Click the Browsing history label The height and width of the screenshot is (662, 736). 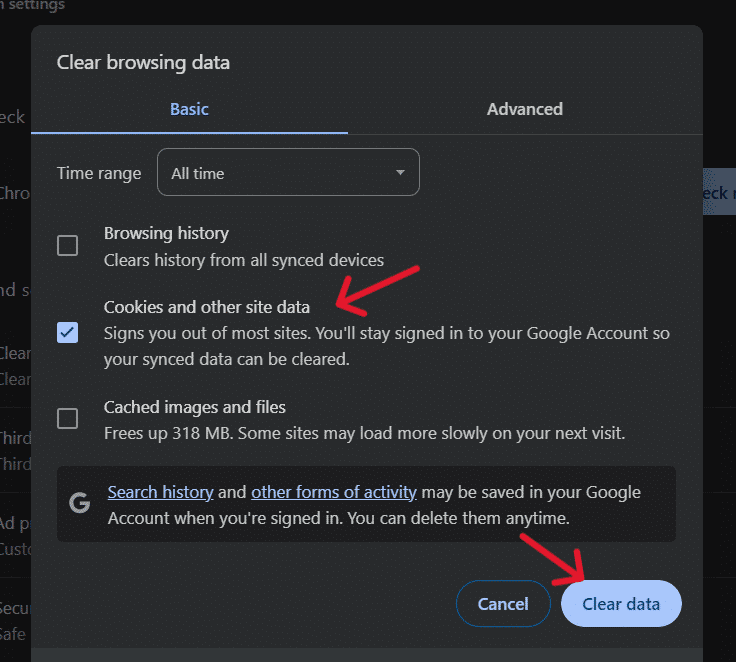point(166,233)
